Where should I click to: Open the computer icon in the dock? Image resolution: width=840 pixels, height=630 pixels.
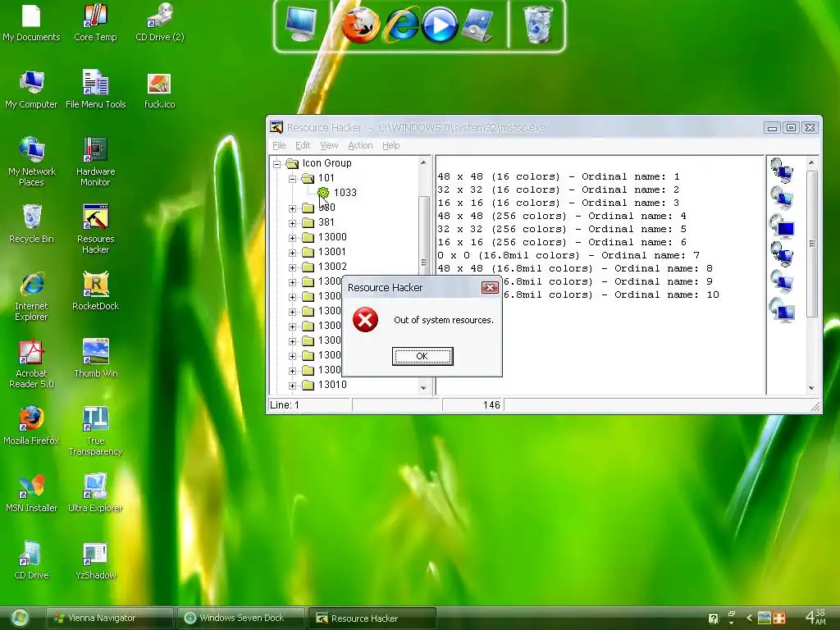(x=300, y=25)
